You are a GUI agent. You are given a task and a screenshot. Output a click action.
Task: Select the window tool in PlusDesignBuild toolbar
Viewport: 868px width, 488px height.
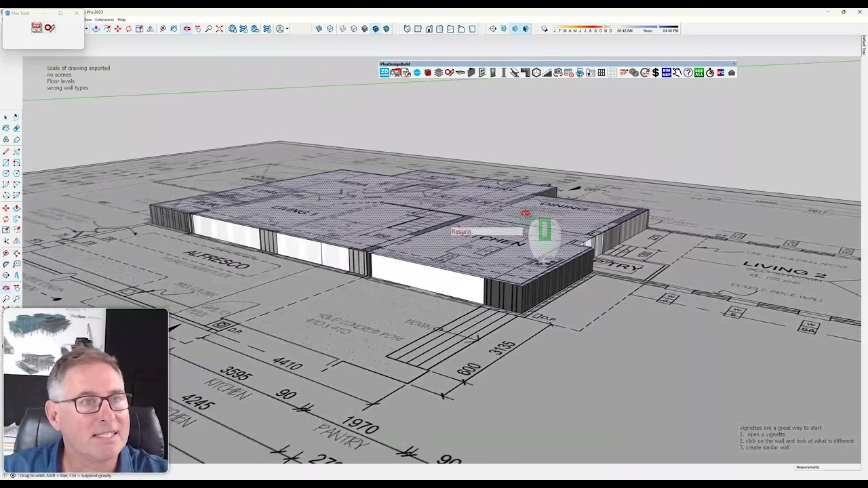coord(482,73)
